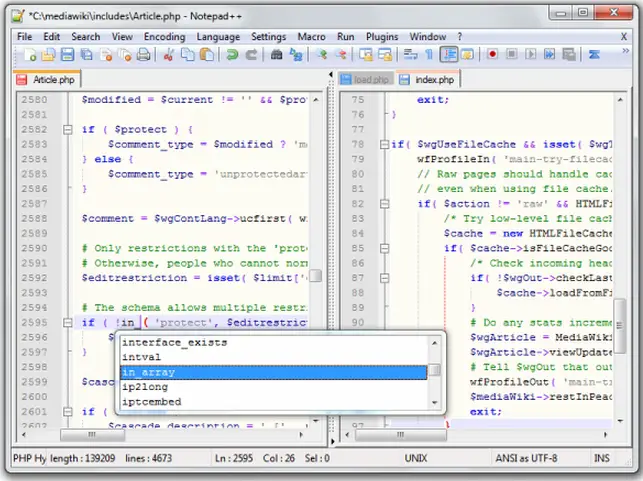Start macro recording with the red dot
The height and width of the screenshot is (481, 643).
point(493,55)
